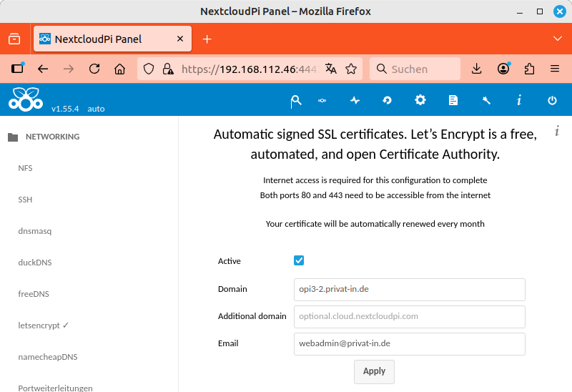Click the circular-arrow backup icon in blue header
Screen dimensions: 572x392
[x=388, y=101]
